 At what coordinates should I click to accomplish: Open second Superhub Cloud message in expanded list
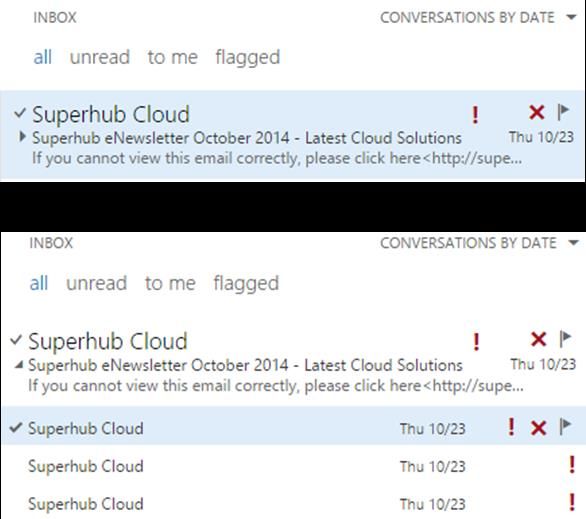click(x=293, y=466)
